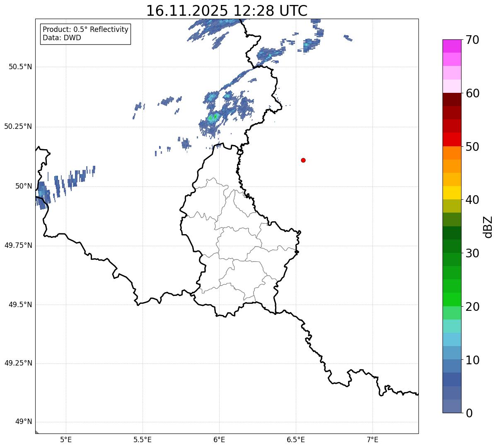Click the 49.25°N latitude label
This screenshot has height=448, width=498.
click(18, 363)
